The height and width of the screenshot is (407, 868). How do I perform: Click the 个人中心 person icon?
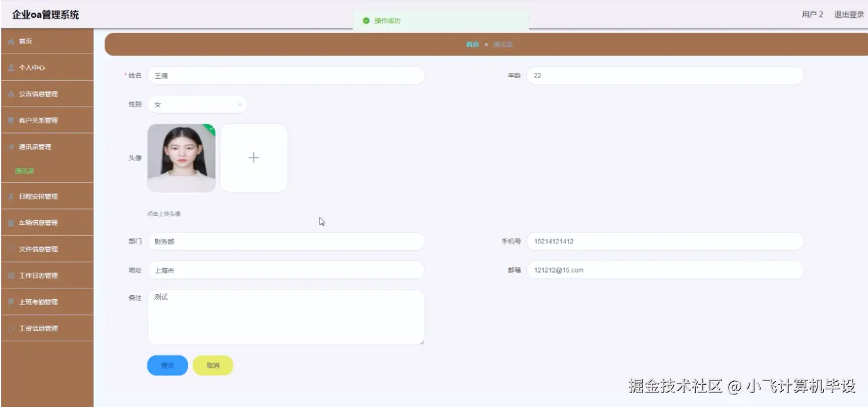(11, 68)
